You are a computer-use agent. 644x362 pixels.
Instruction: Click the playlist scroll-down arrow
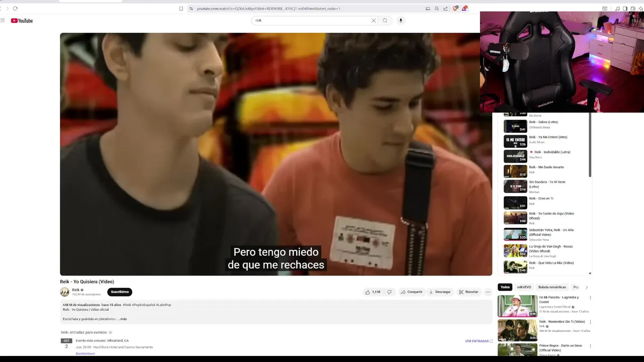pyautogui.click(x=590, y=274)
